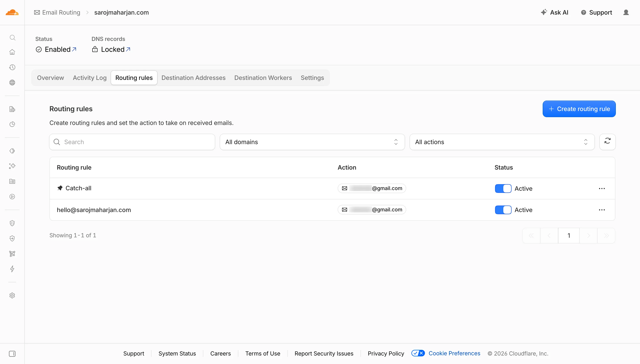Switch to the Activity Log tab
Screen dimensions: 640x364
[90, 78]
